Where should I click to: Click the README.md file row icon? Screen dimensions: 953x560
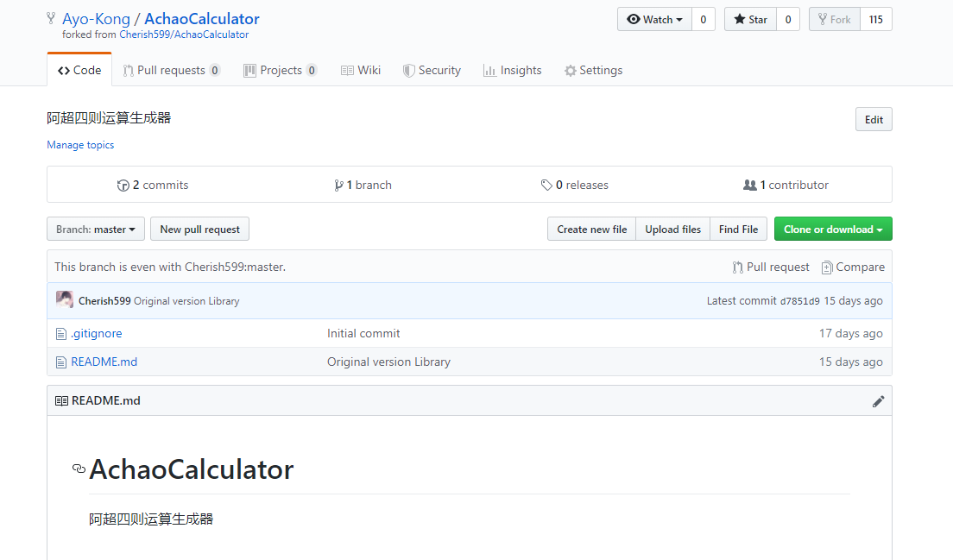[x=60, y=362]
